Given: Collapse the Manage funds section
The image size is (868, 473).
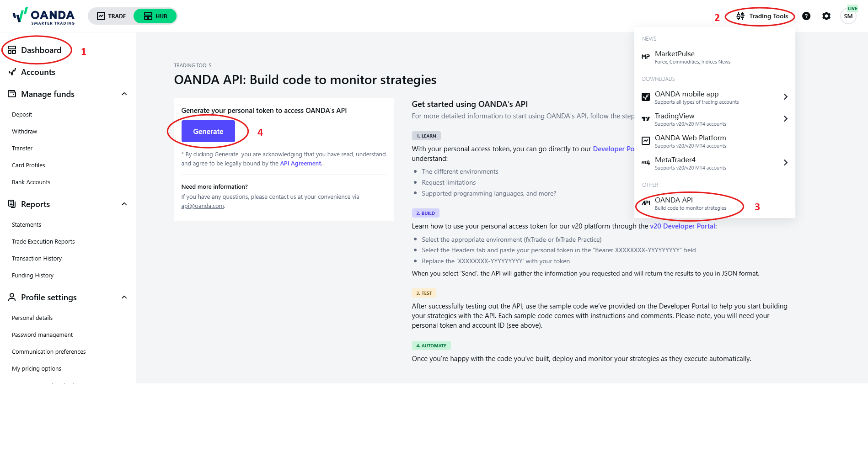Looking at the screenshot, I should click(124, 94).
